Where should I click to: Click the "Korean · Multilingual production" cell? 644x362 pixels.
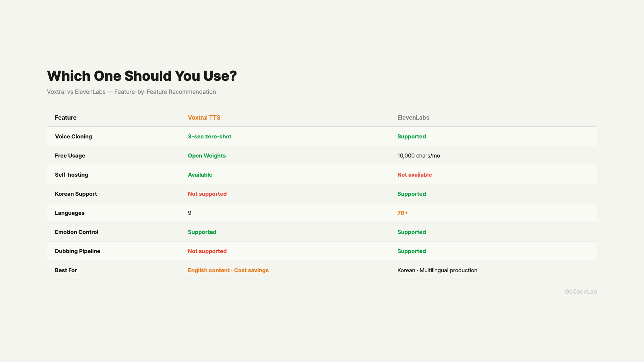coord(437,270)
